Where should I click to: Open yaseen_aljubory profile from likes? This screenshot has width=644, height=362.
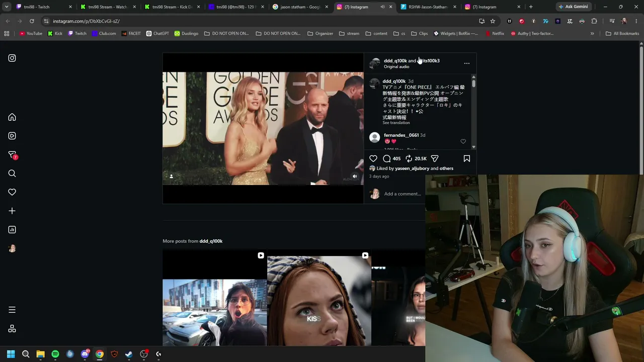click(x=412, y=168)
